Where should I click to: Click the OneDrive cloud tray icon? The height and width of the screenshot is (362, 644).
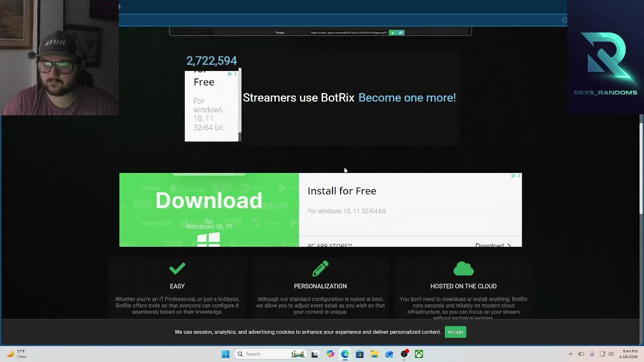[581, 354]
